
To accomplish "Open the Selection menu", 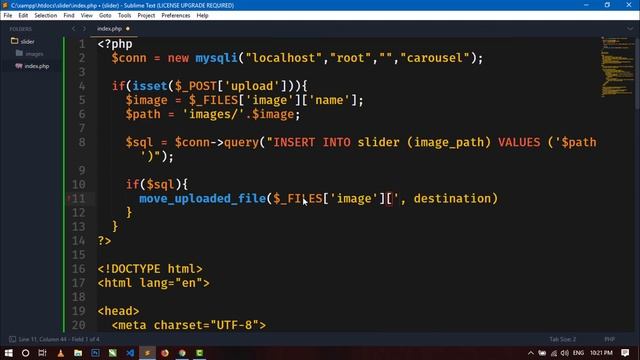I will pos(45,16).
